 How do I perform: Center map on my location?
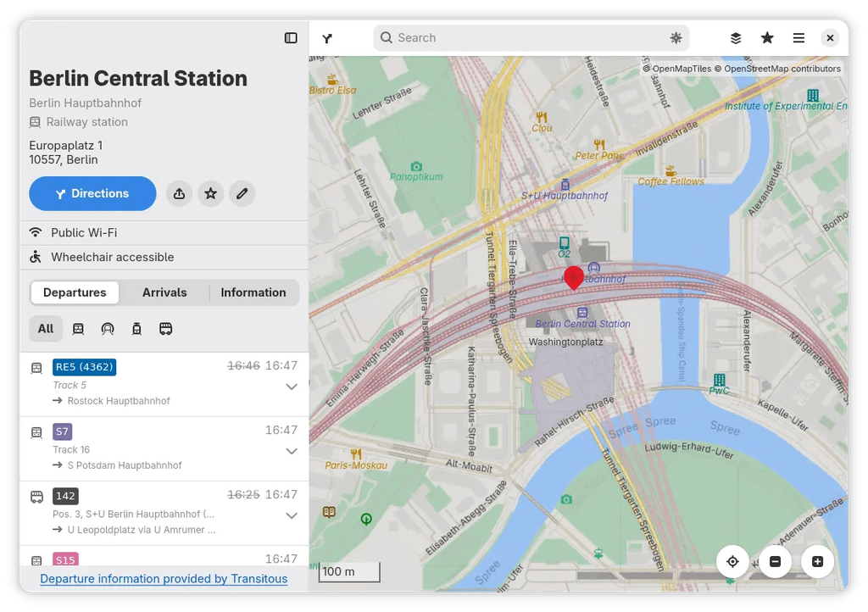732,562
